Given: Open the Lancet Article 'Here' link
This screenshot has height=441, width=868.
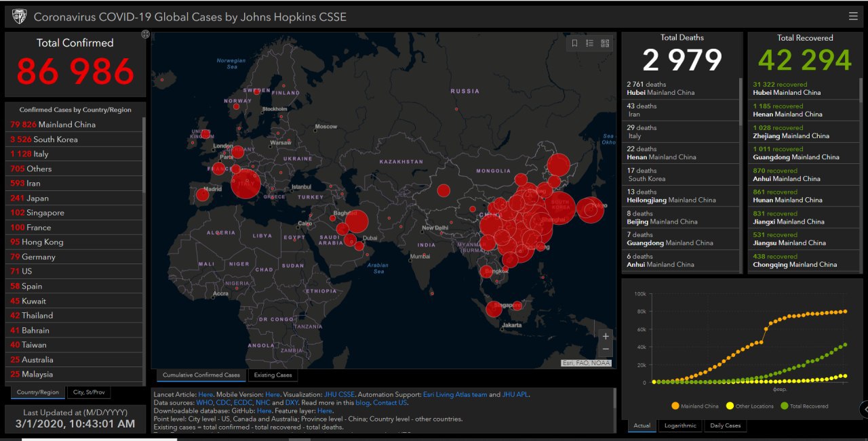Looking at the screenshot, I should pyautogui.click(x=205, y=394).
